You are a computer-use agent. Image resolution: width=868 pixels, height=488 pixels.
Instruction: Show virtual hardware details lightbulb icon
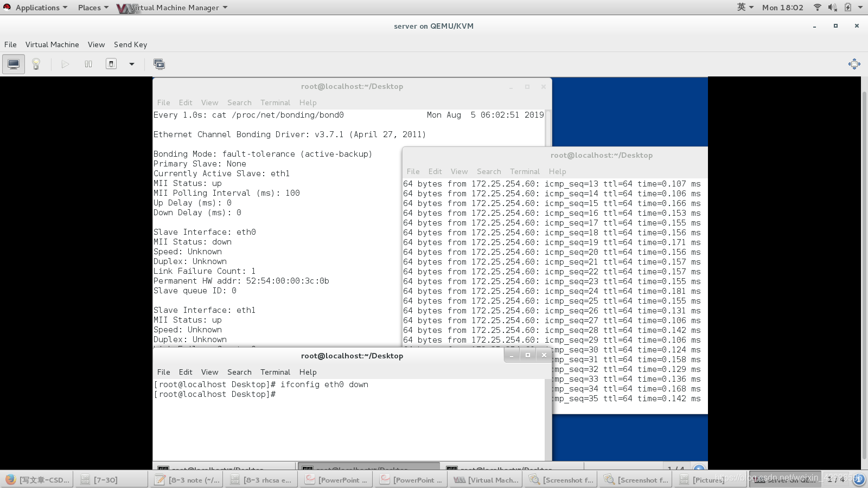(x=36, y=64)
